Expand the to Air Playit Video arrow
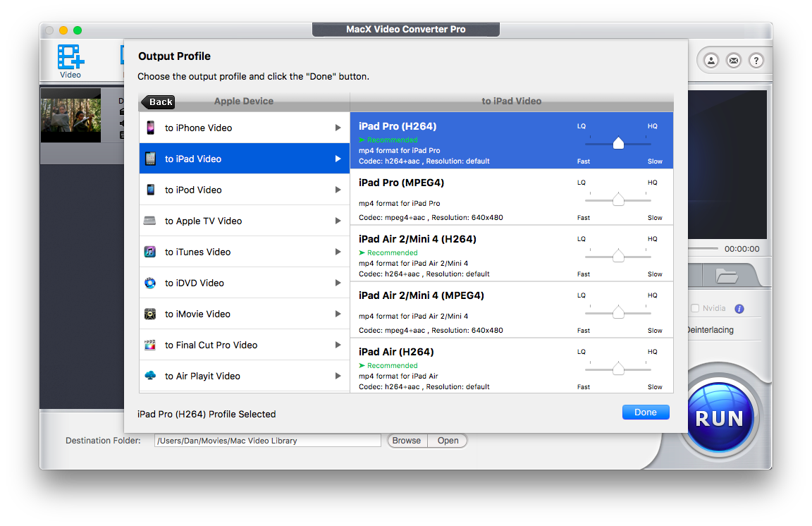 pyautogui.click(x=338, y=376)
